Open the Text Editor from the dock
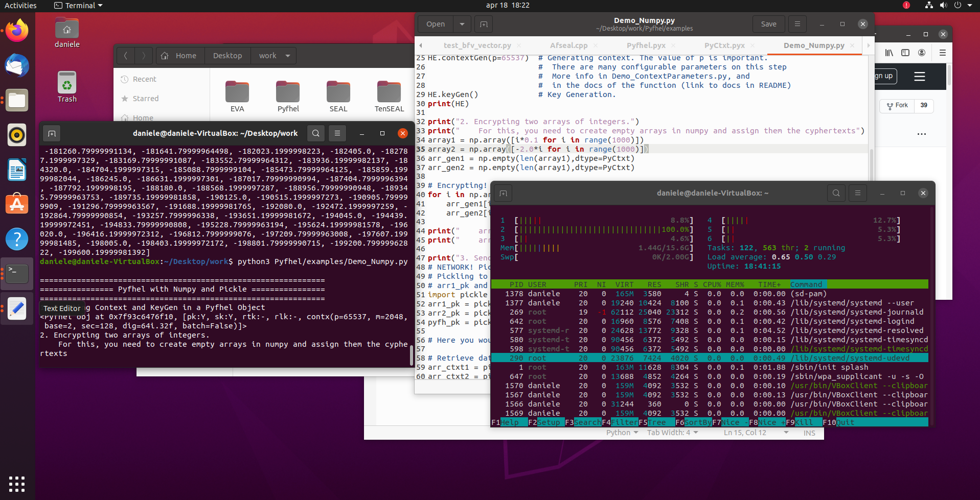 pos(17,308)
